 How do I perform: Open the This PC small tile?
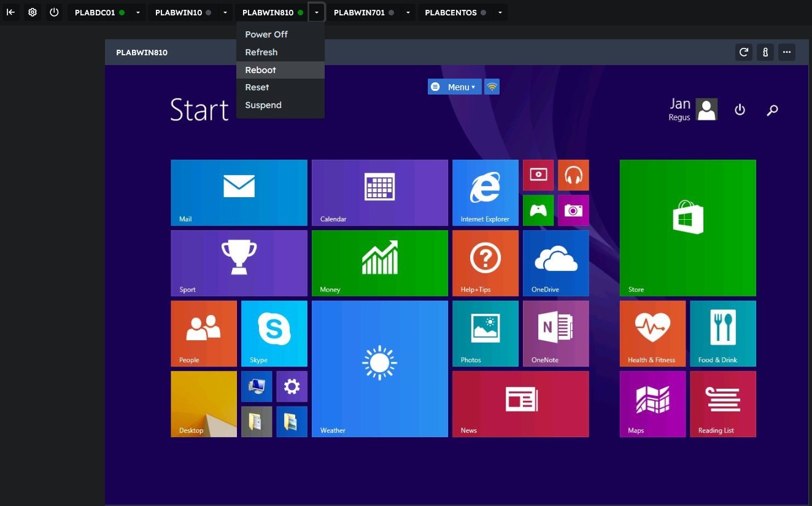coord(257,386)
